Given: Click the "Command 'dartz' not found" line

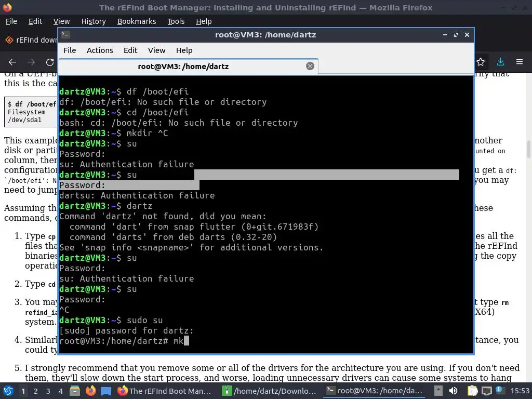Looking at the screenshot, I should click(163, 217).
